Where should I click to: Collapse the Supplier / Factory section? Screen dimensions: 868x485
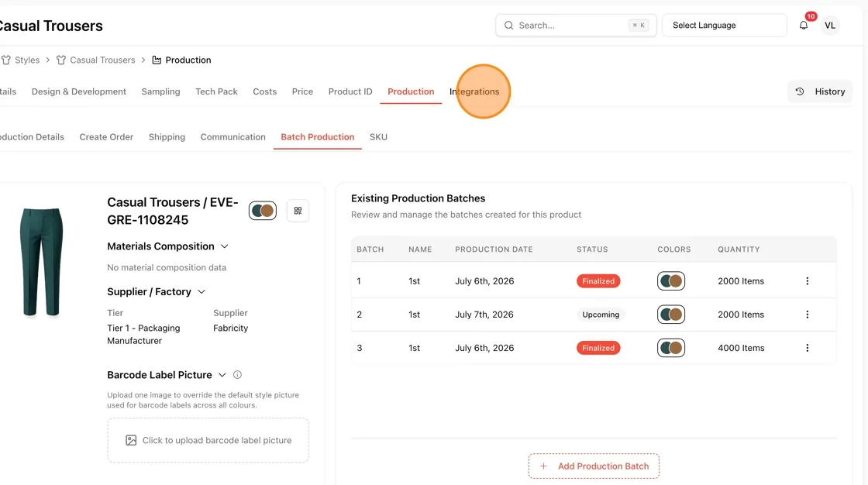201,292
